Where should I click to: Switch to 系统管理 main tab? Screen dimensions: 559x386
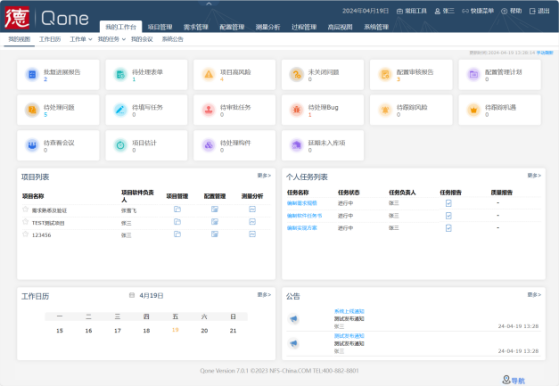coord(376,27)
